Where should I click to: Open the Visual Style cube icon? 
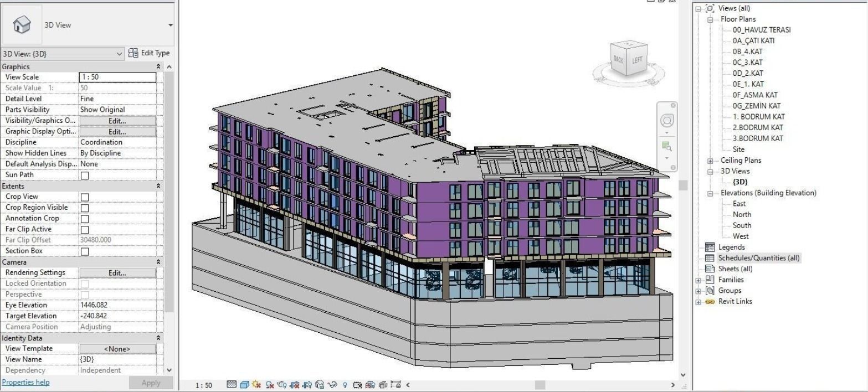pyautogui.click(x=244, y=385)
